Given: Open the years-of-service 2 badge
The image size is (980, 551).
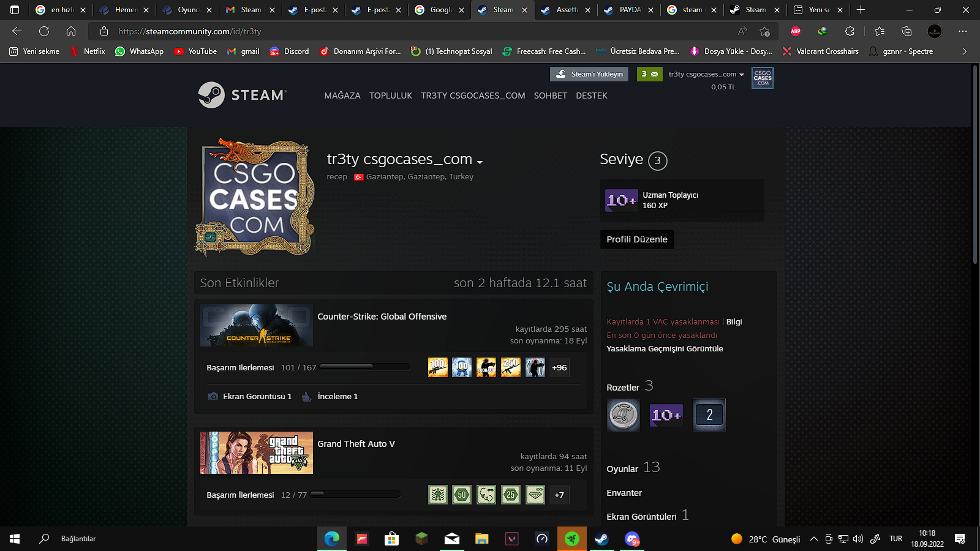Looking at the screenshot, I should point(709,415).
